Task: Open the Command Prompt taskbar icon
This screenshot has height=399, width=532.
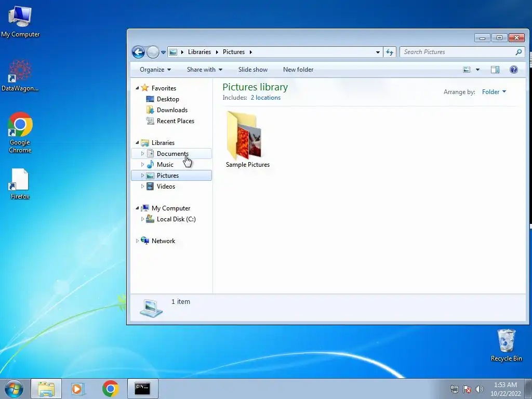Action: [x=142, y=389]
